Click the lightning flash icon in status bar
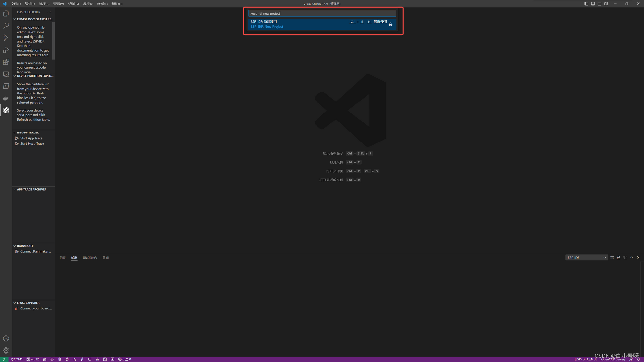This screenshot has height=362, width=644. [x=82, y=359]
